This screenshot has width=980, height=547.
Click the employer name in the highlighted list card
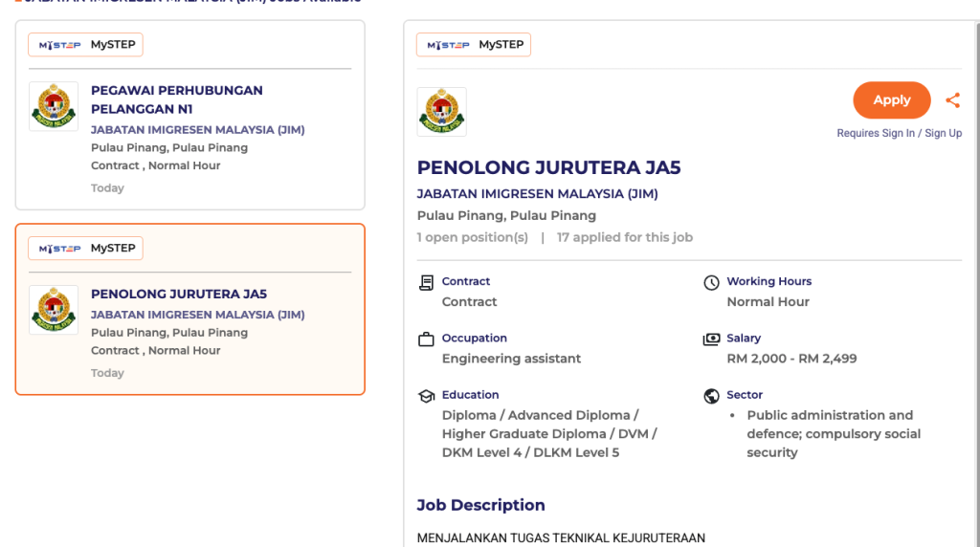click(x=197, y=315)
